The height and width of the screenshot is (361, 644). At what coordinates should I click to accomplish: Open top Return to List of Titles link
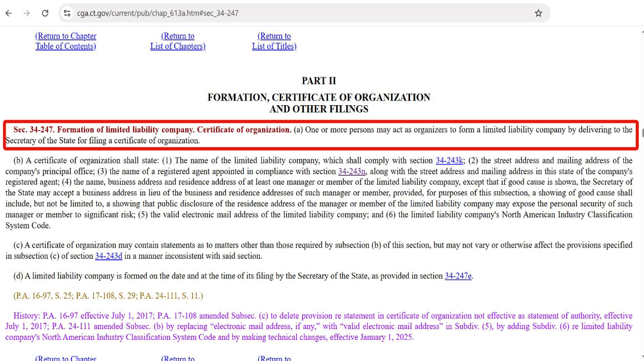274,41
